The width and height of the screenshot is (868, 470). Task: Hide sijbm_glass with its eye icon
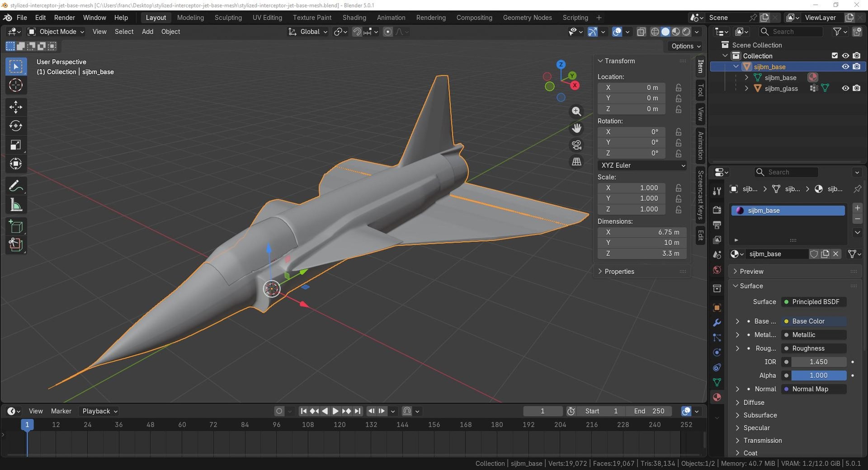[x=845, y=88]
